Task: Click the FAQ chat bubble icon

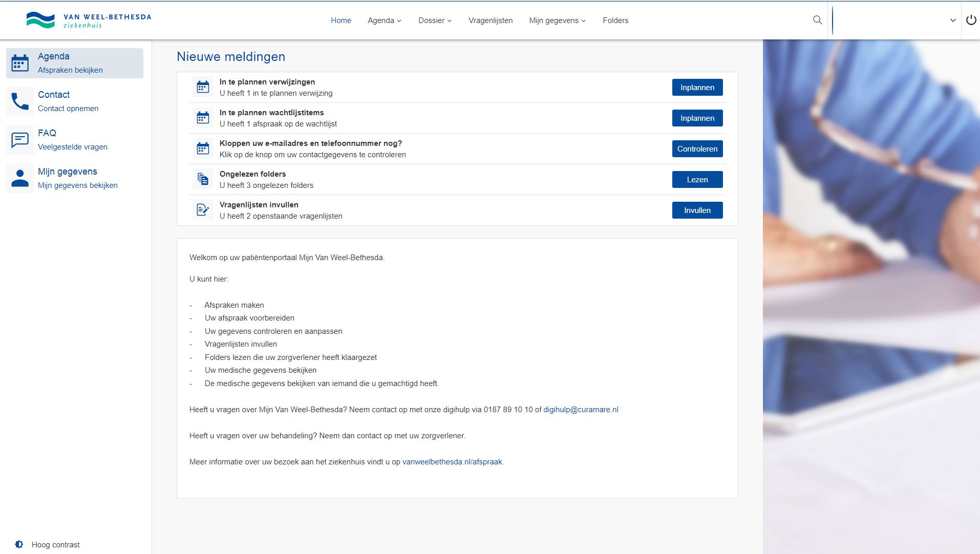Action: (20, 140)
